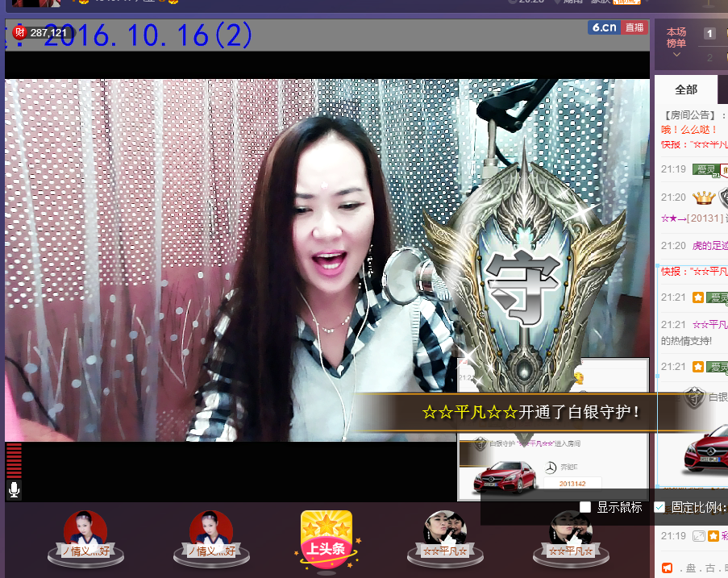Click the red Mercedes car inside the video
The width and height of the screenshot is (728, 578).
pos(505,477)
